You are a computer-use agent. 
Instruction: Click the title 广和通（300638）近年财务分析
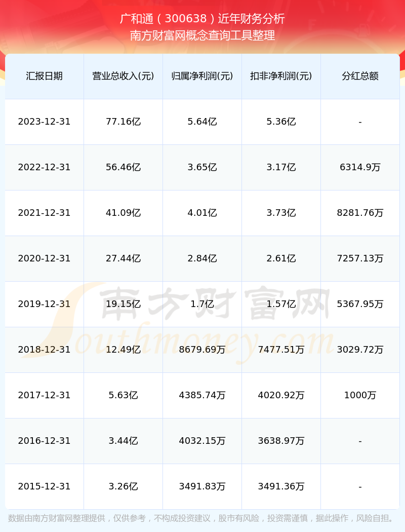[202, 19]
